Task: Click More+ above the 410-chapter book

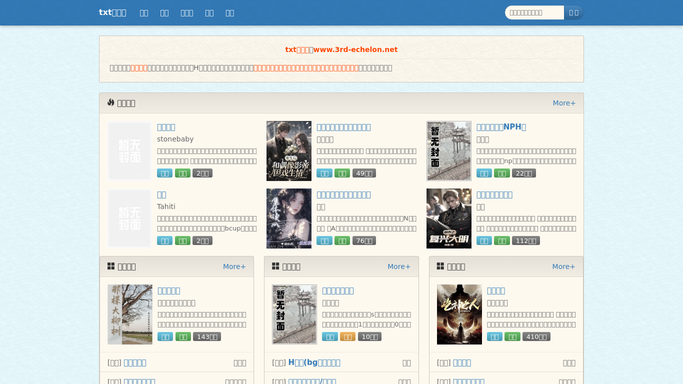Action: 563,266
